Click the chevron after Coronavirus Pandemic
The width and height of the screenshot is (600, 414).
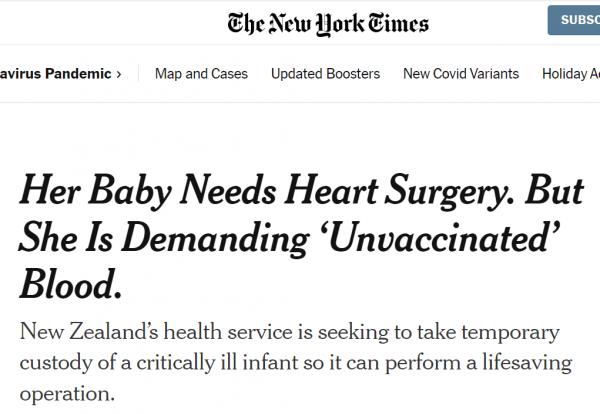119,74
